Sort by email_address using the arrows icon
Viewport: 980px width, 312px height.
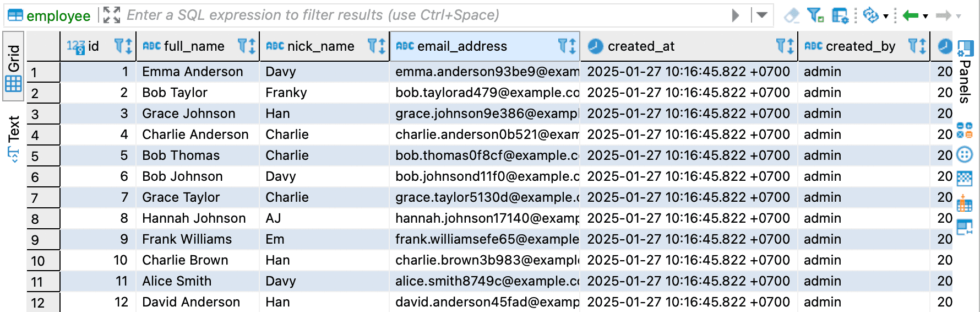[x=573, y=46]
